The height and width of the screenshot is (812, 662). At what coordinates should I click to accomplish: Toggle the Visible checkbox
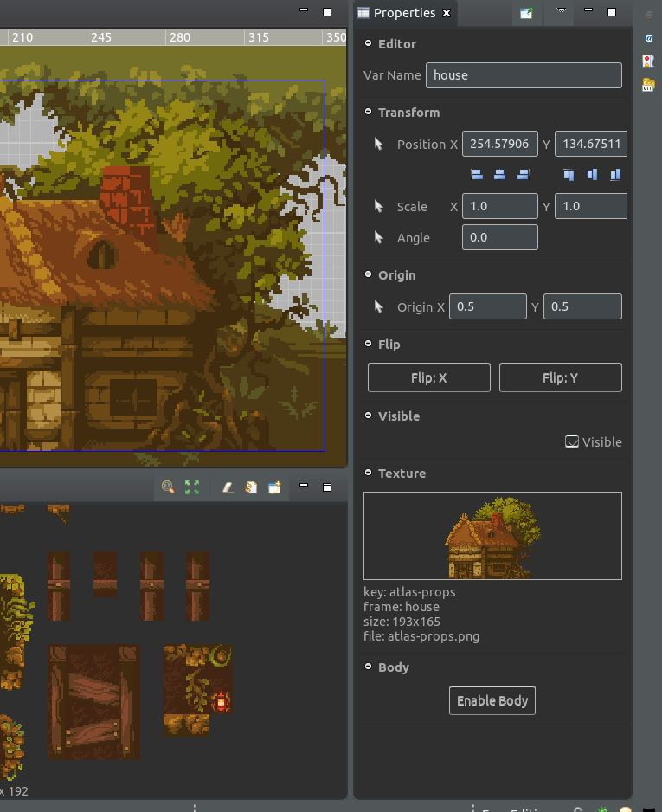click(x=572, y=441)
